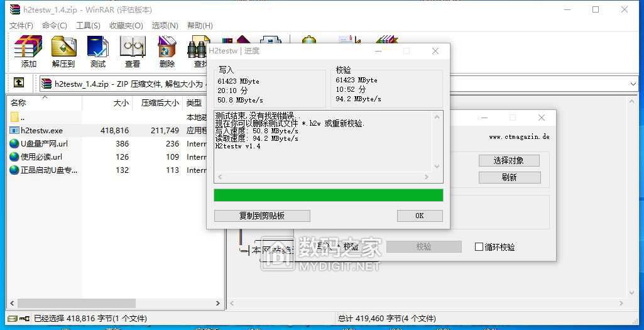The image size is (644, 330).
Task: Select the h2testw.exe file name
Action: 41,131
